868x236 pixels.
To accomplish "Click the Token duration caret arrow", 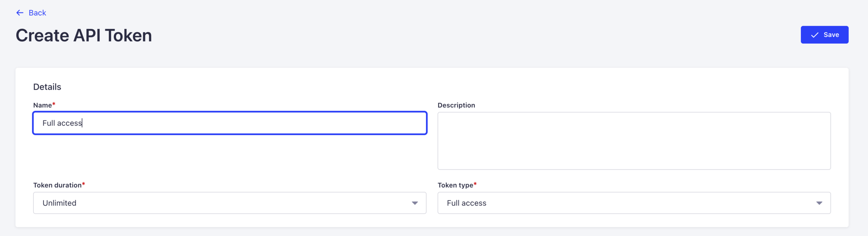I will click(x=415, y=203).
